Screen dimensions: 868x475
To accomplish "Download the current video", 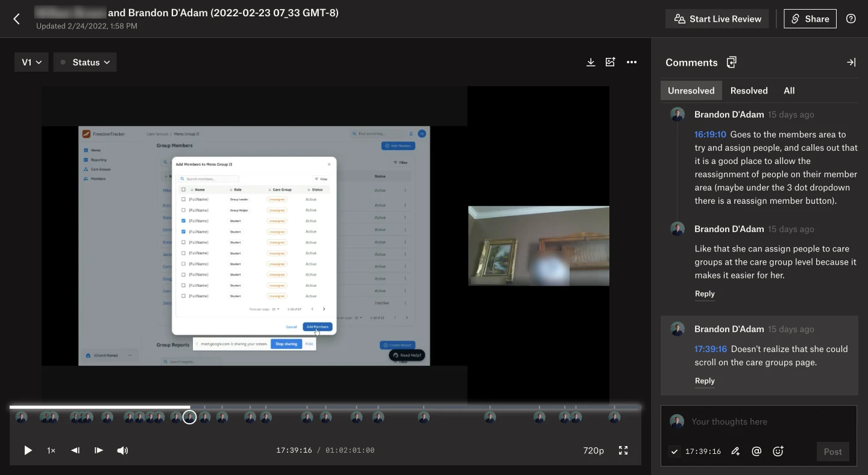I will (591, 62).
